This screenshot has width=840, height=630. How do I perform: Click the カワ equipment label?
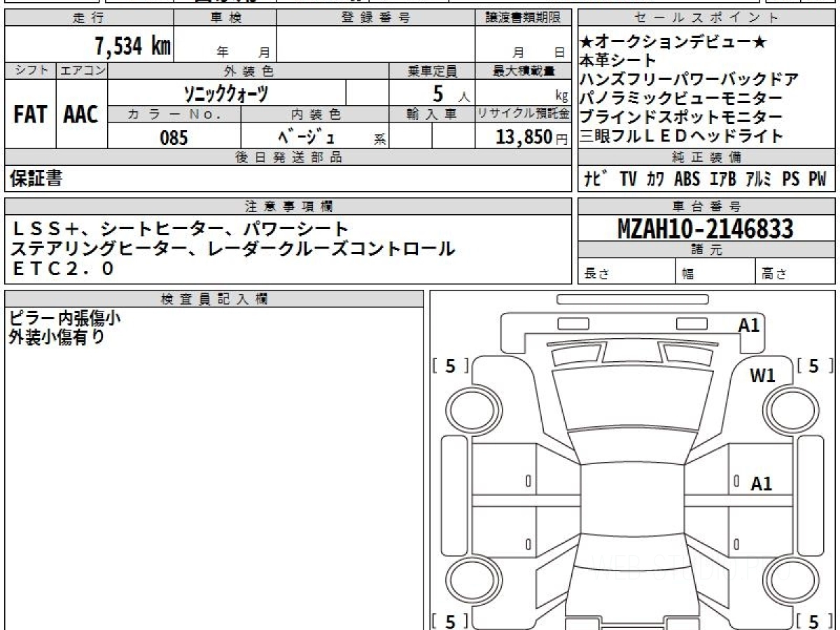click(656, 179)
